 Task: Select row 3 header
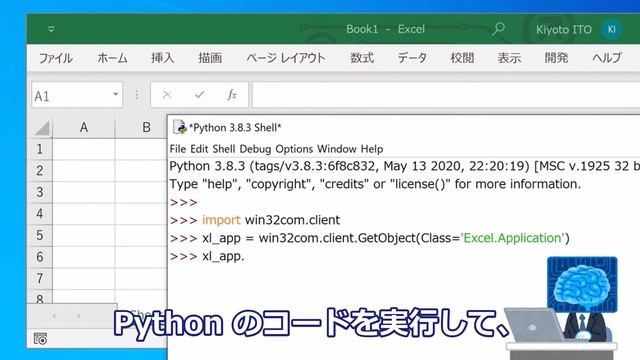tap(40, 192)
